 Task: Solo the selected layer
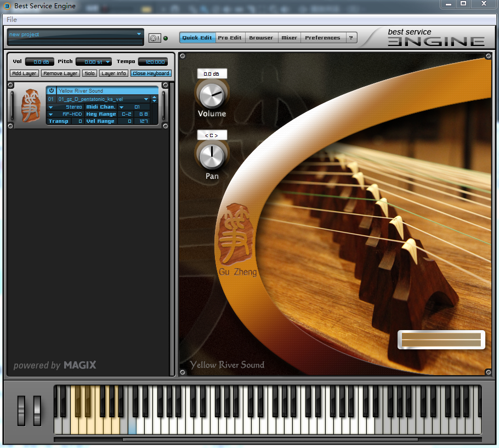pyautogui.click(x=89, y=73)
